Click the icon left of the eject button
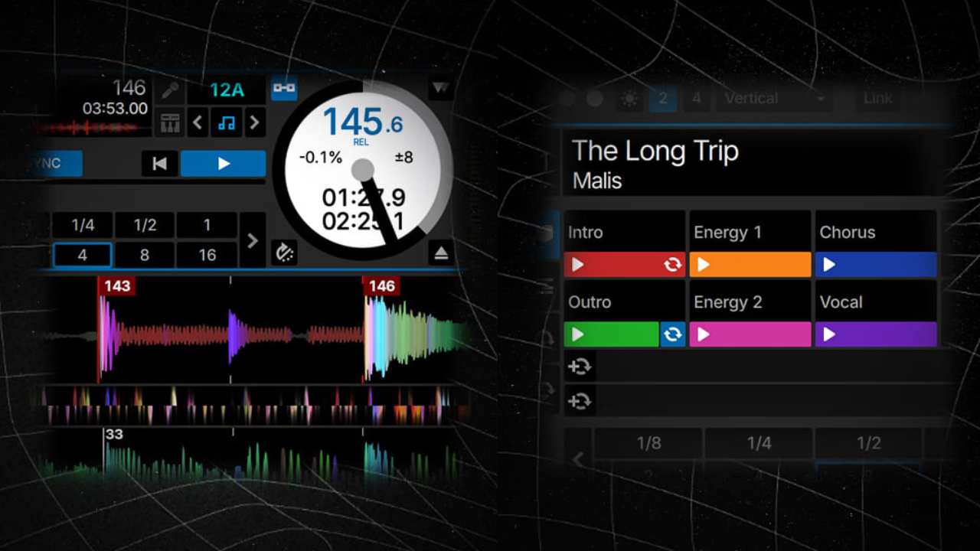 [284, 253]
